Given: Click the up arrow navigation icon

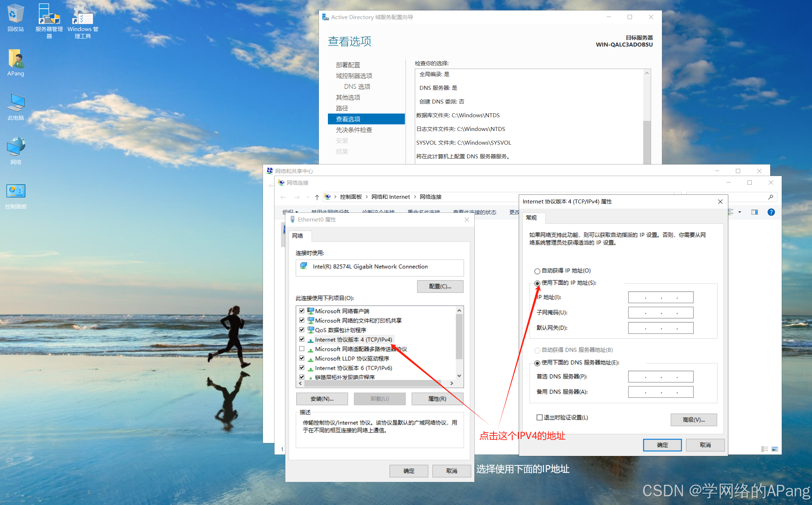Looking at the screenshot, I should (x=317, y=197).
